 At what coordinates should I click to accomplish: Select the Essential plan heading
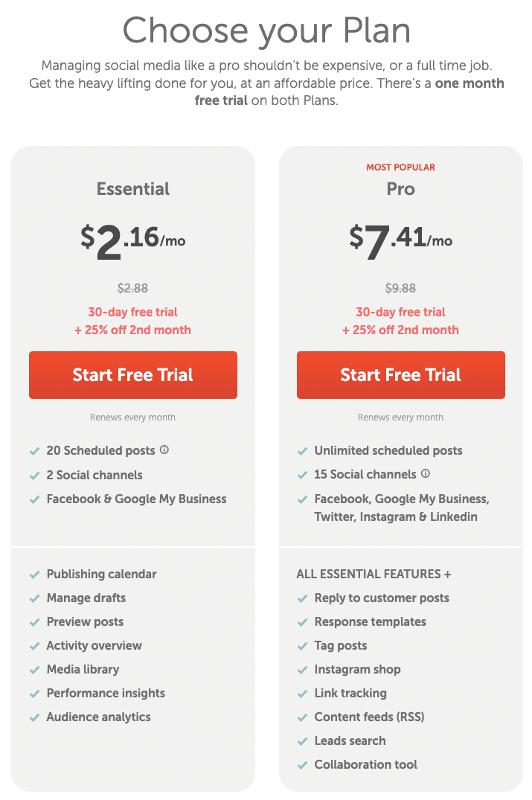click(133, 189)
